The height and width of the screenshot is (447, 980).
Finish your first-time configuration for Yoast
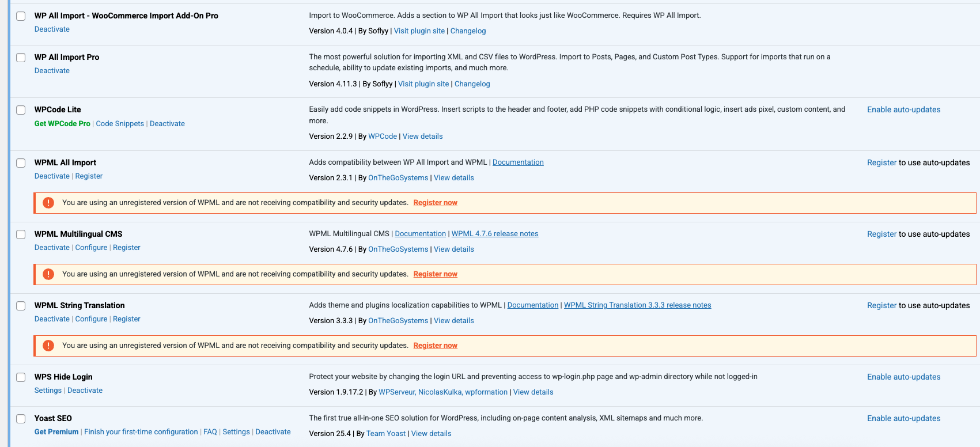tap(141, 432)
